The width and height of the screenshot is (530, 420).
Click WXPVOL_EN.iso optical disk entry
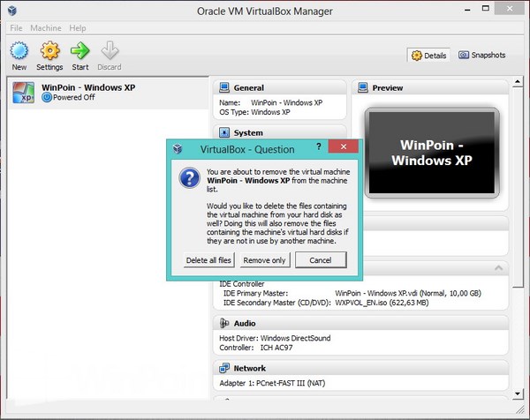(x=382, y=303)
